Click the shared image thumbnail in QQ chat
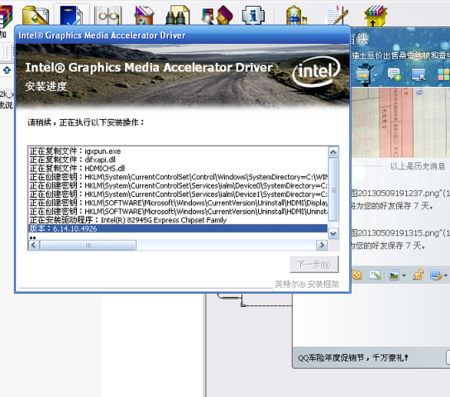Image resolution: width=450 pixels, height=397 pixels. (x=401, y=123)
